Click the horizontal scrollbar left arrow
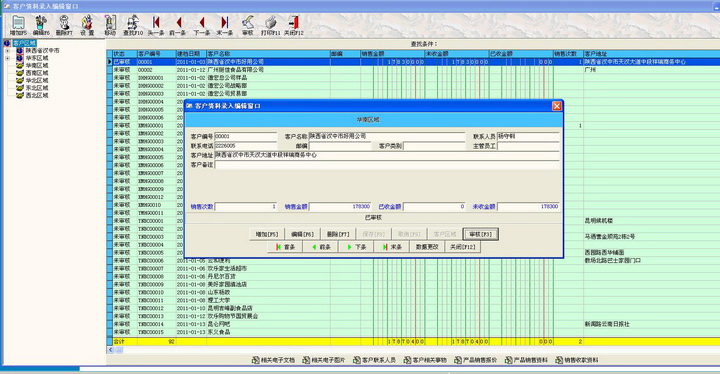Viewport: 720px width, 374px height. 111,350
